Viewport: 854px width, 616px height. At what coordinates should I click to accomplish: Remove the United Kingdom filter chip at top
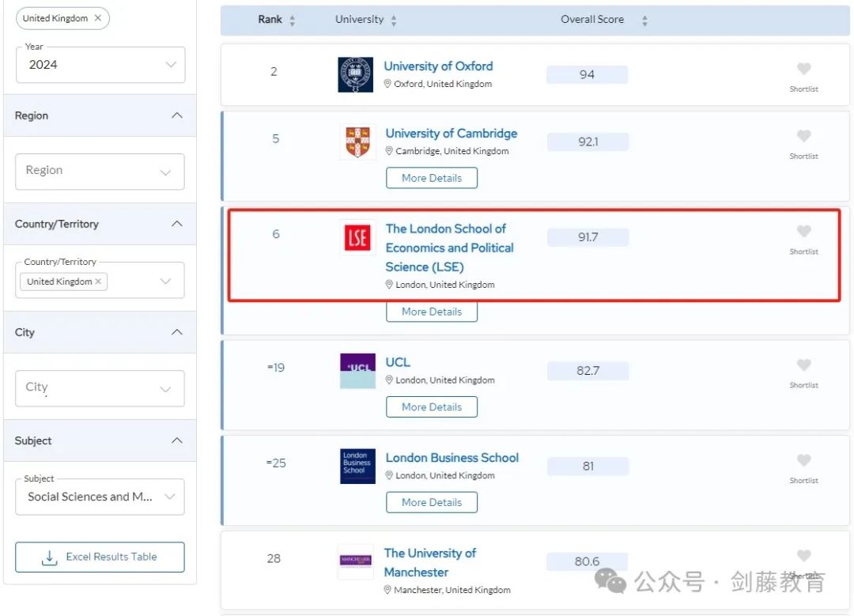[97, 18]
